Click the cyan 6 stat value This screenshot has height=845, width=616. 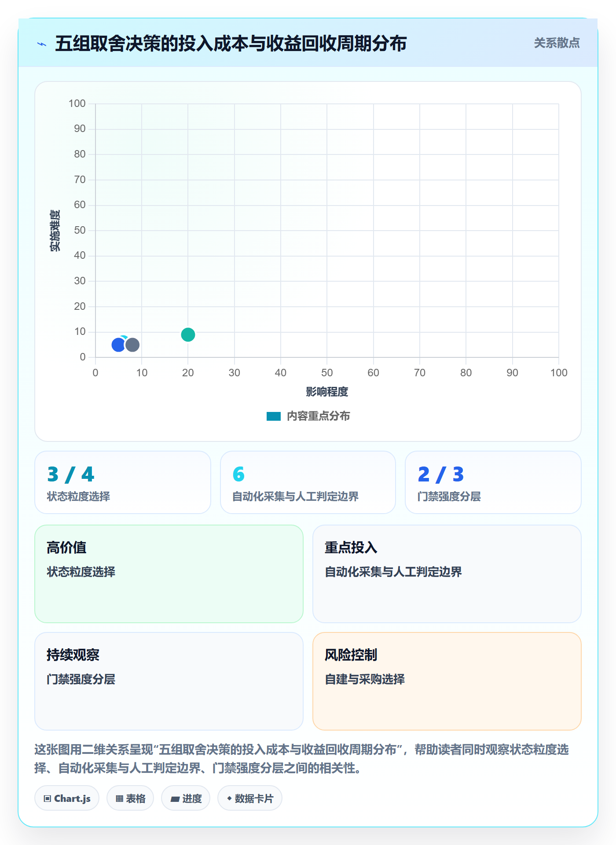[x=238, y=474]
